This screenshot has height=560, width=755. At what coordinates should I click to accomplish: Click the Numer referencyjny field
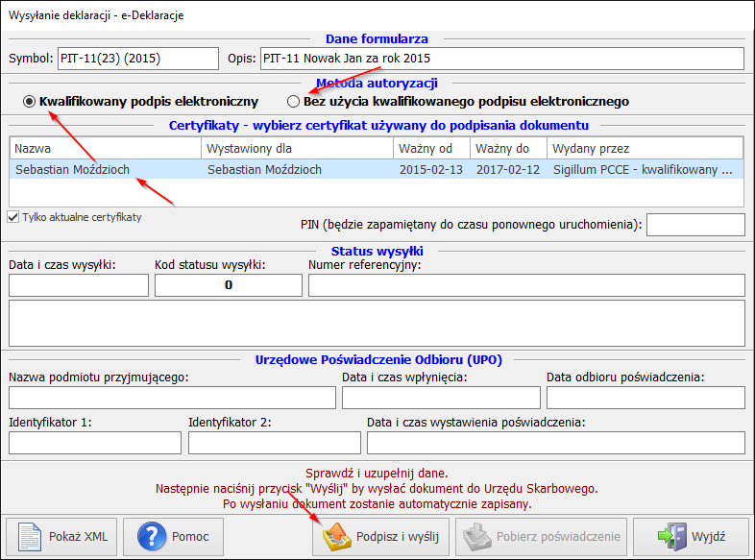[x=525, y=285]
